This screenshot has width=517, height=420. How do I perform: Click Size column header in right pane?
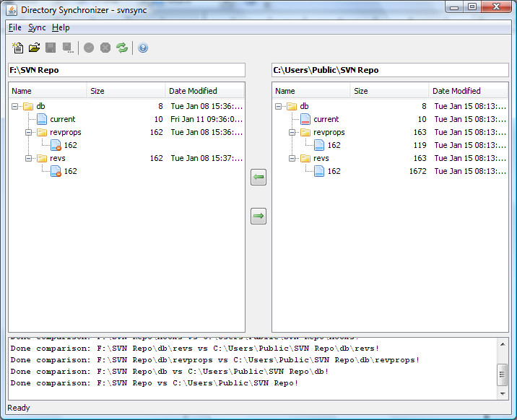tap(389, 91)
